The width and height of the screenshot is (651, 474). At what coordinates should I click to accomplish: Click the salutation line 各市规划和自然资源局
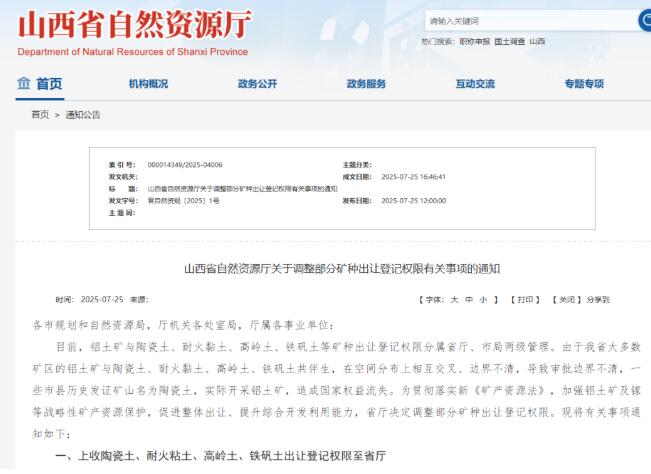click(x=183, y=325)
